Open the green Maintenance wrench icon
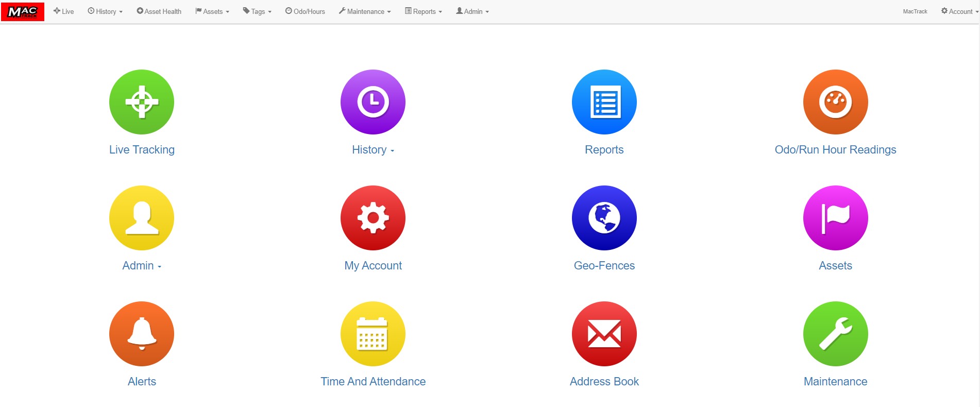This screenshot has width=980, height=407. (836, 334)
